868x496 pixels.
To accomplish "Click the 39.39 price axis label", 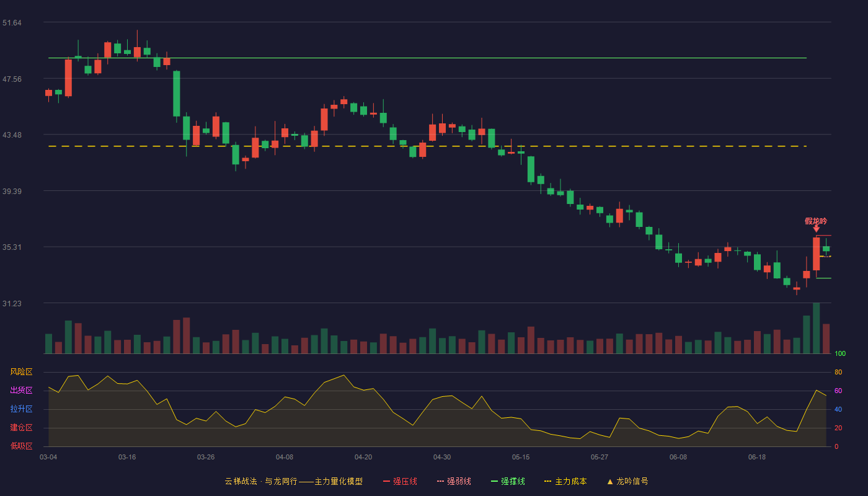I will click(x=12, y=192).
